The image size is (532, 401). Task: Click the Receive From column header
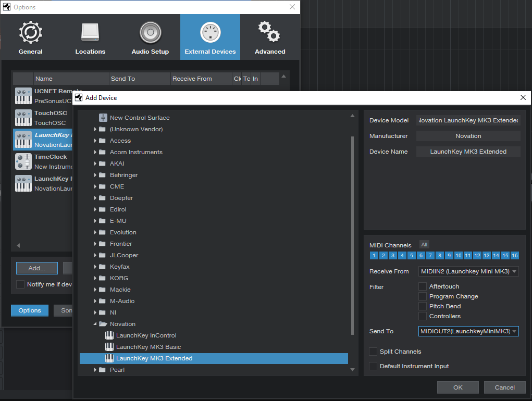pyautogui.click(x=201, y=79)
